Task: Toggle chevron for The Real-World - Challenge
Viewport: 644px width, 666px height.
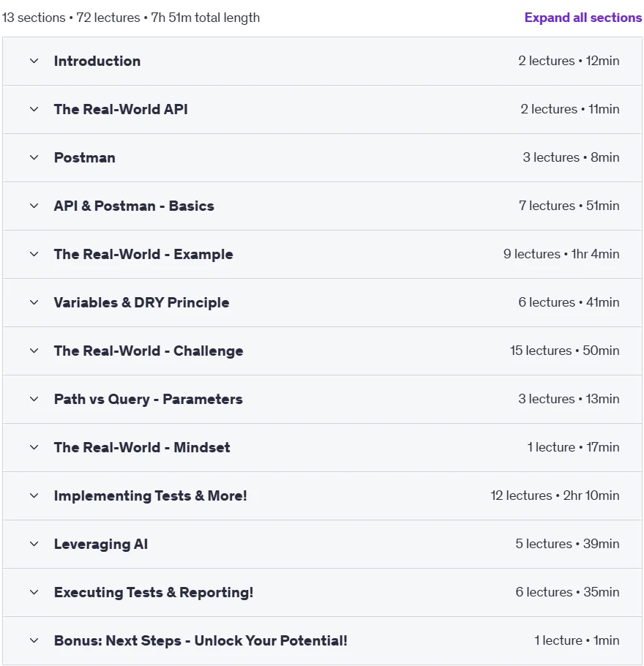Action: click(34, 351)
